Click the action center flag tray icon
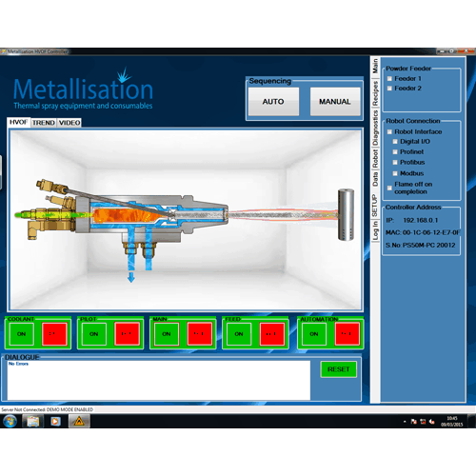Viewport: 476px width, 476px height. tap(414, 422)
